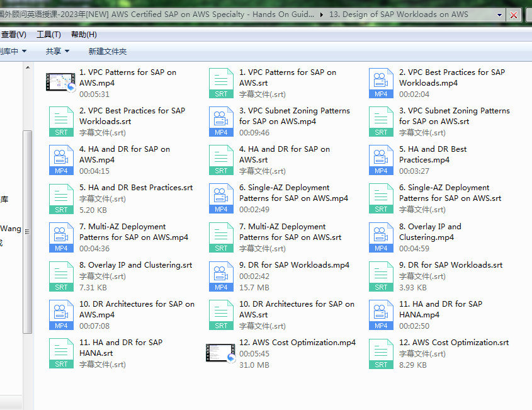Click breadcrumb segment 13. Design of SAP Workloads on AWS
Screen dimensions: 532x410
coord(399,14)
